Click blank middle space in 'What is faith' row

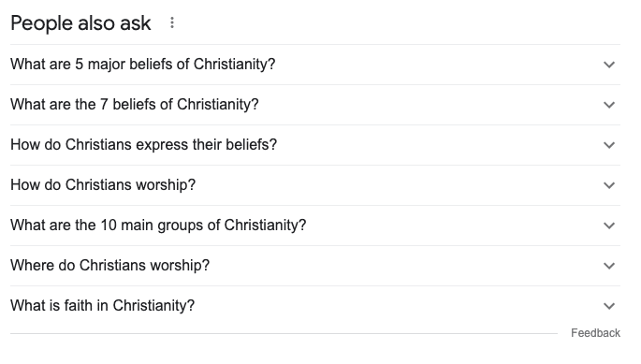pyautogui.click(x=397, y=306)
